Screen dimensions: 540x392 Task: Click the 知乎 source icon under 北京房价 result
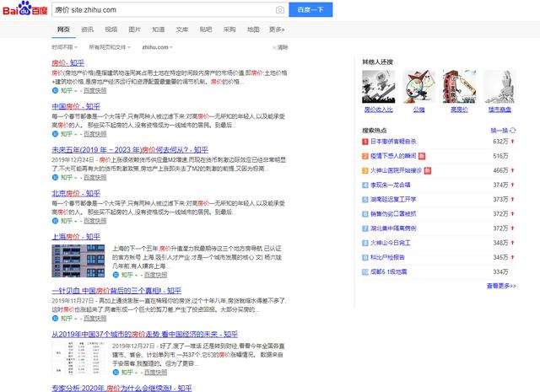(x=55, y=221)
